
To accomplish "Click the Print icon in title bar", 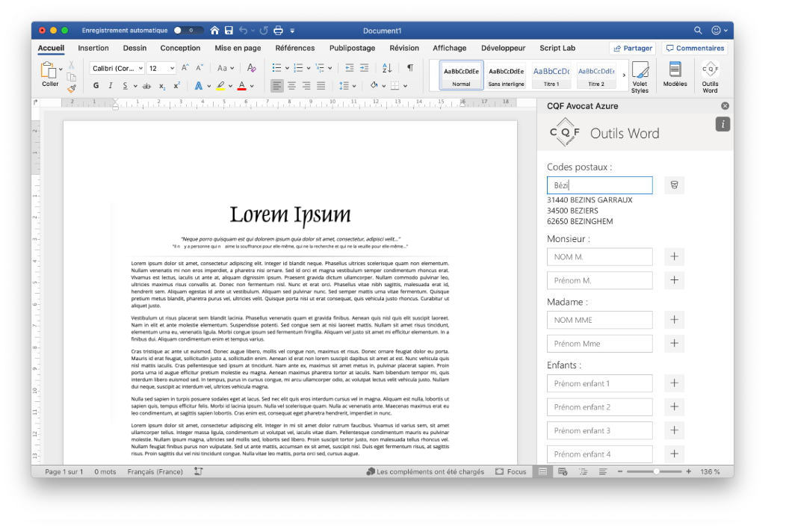I will 278,31.
